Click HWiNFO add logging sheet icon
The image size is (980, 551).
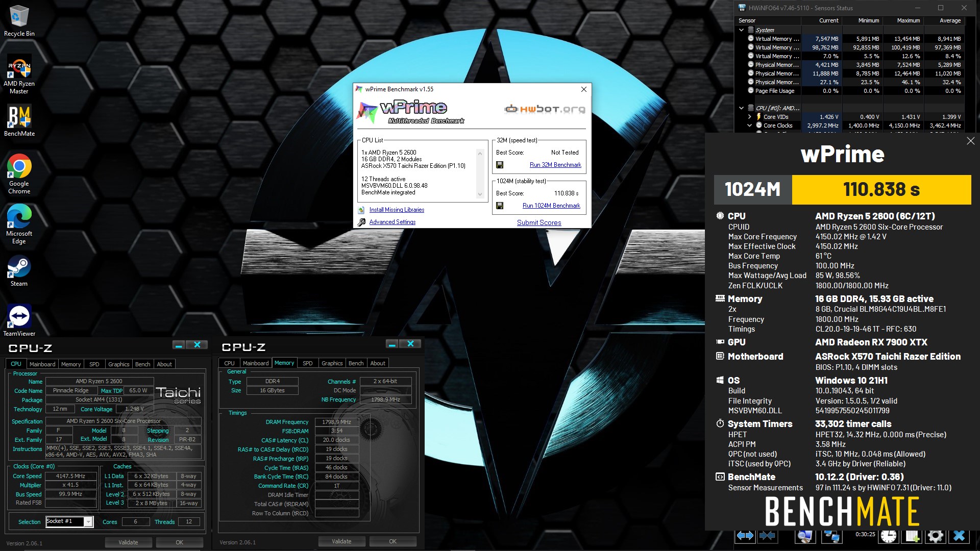click(912, 536)
